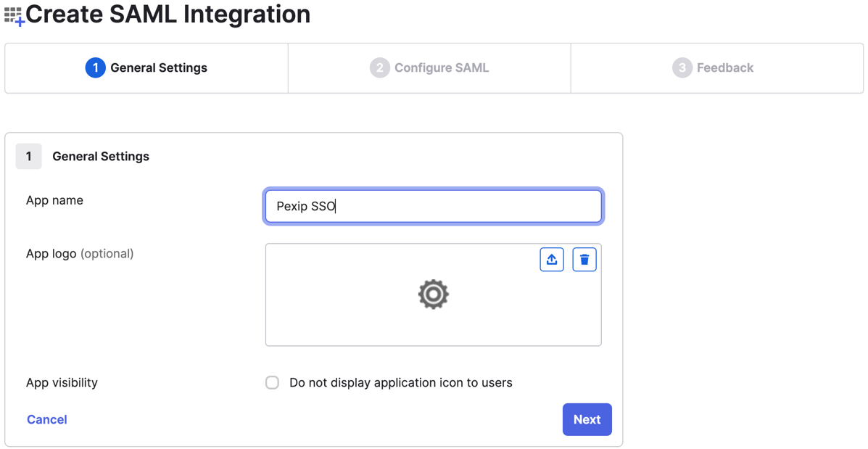
Task: Click the Cancel link
Action: 47,420
